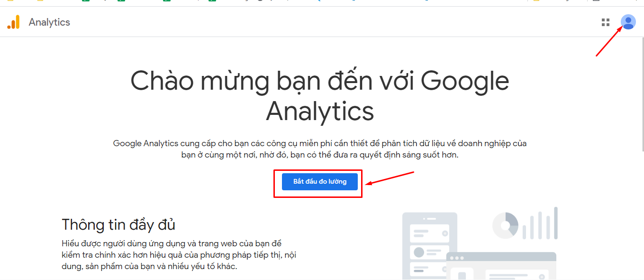Click the "Analytics" product name in header
The width and height of the screenshot is (644, 280).
(x=49, y=22)
